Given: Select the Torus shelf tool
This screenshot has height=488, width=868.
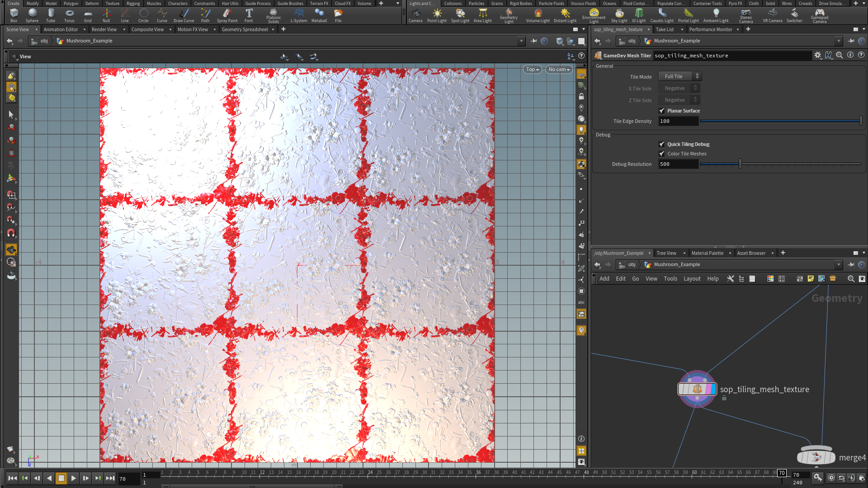Looking at the screenshot, I should coord(69,15).
